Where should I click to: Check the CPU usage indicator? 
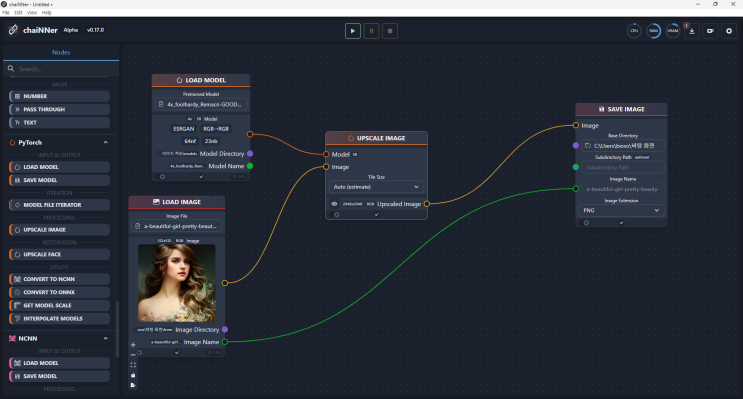point(634,31)
